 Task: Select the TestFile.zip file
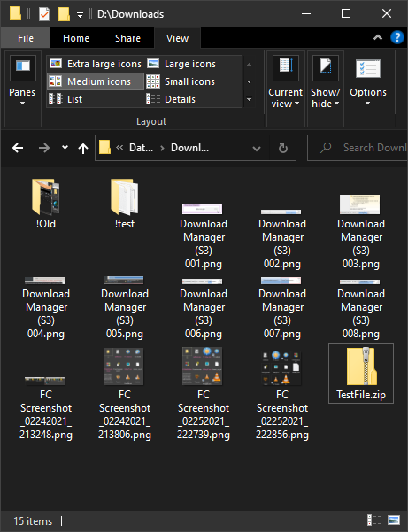pyautogui.click(x=361, y=374)
